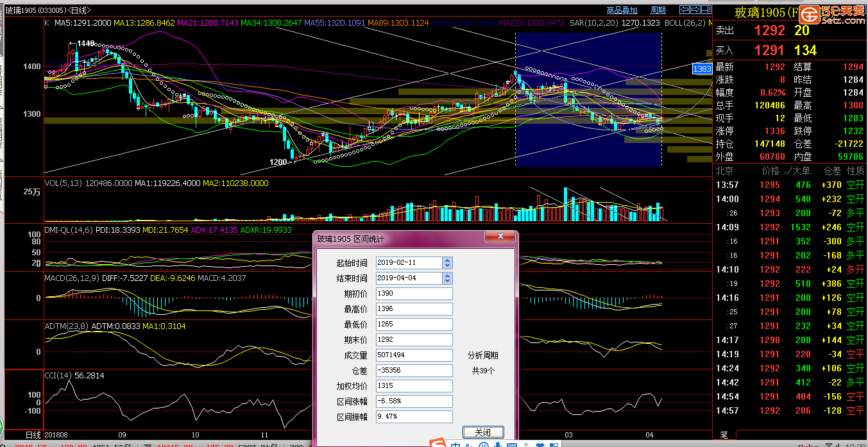Navigate to next chart with right arrow
Screen dimensions: 868x447
(695, 10)
